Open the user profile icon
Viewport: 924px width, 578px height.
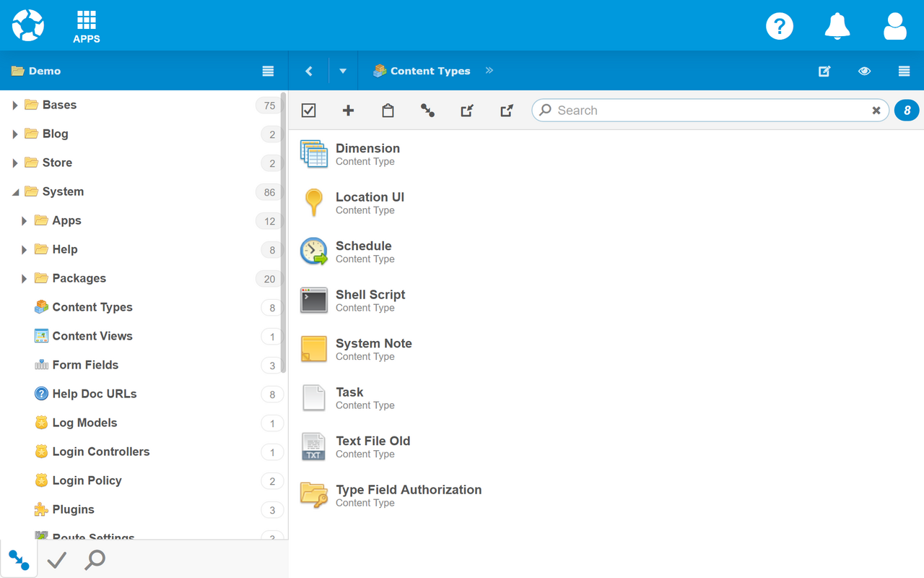[894, 26]
